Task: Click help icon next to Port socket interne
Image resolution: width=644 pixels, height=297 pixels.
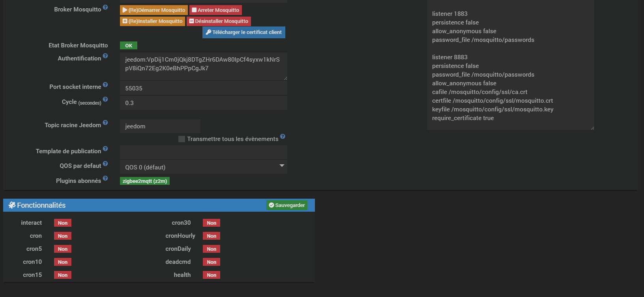Action: (105, 85)
